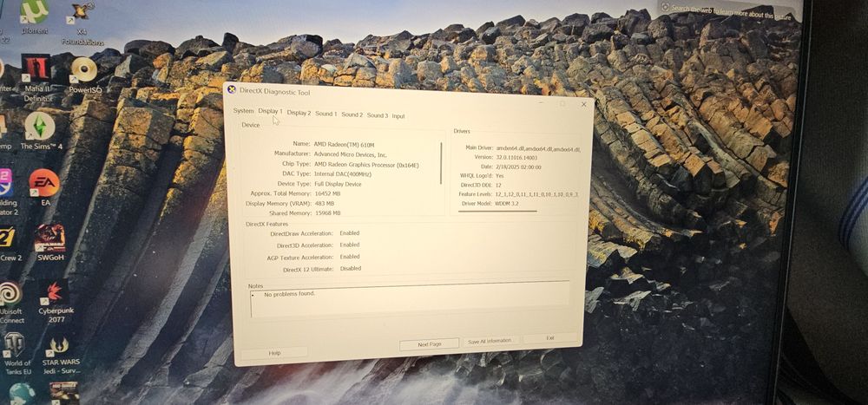The width and height of the screenshot is (868, 405).
Task: Launch the Cyberpunk 2077 shortcut
Action: point(56,302)
